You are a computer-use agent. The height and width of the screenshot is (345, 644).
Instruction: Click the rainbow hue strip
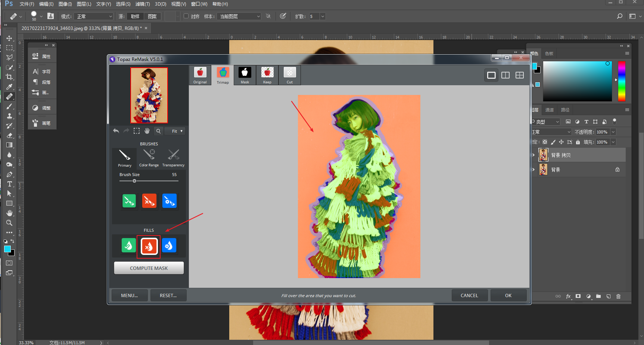(x=622, y=81)
